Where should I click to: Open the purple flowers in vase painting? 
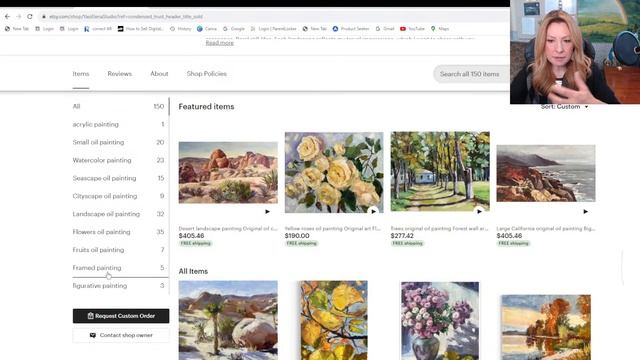440,321
